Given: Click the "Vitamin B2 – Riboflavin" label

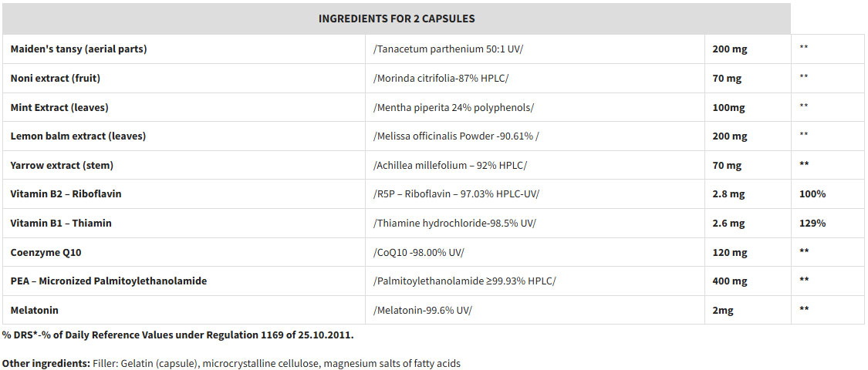Looking at the screenshot, I should point(66,193).
